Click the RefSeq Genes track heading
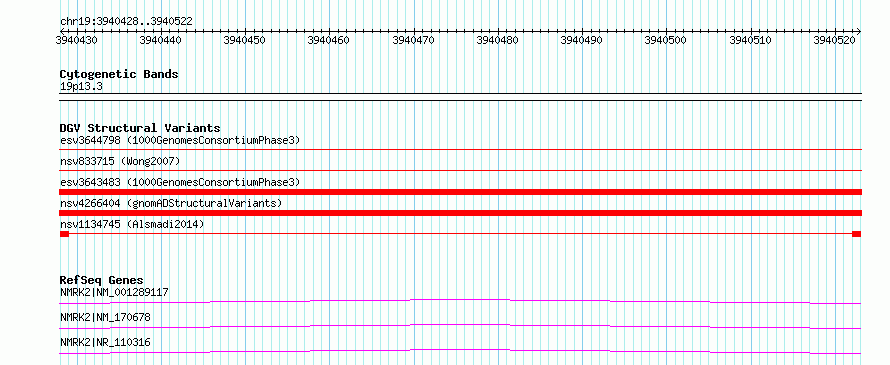Image resolution: width=890 pixels, height=365 pixels. click(x=102, y=280)
